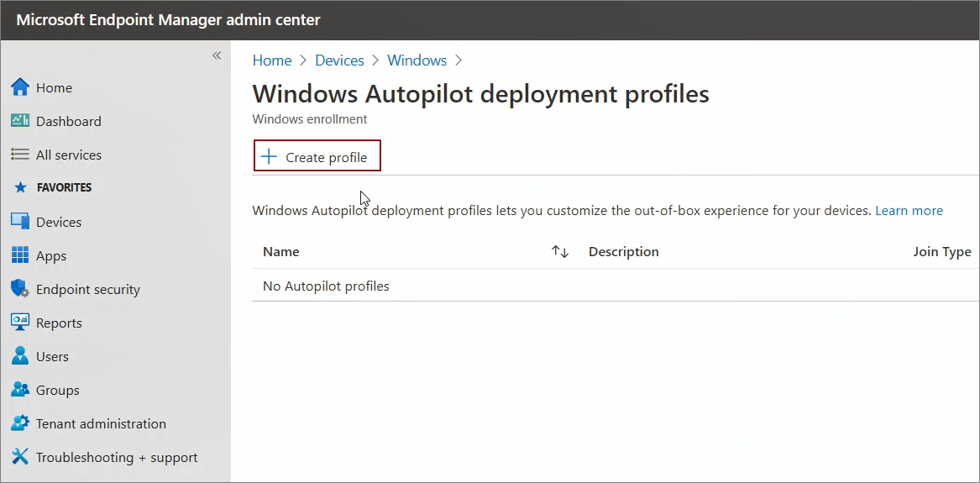Image resolution: width=980 pixels, height=483 pixels.
Task: Click the Reports monitor icon
Action: 20,323
